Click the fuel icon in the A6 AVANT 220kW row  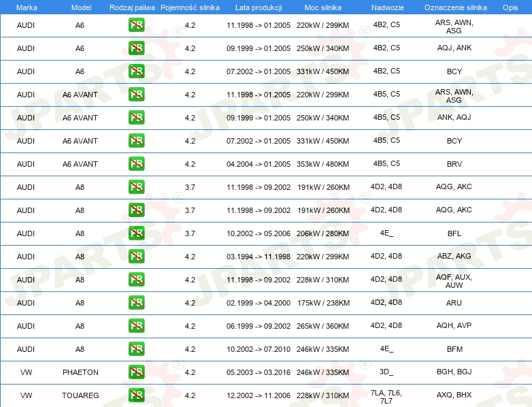[x=136, y=95]
